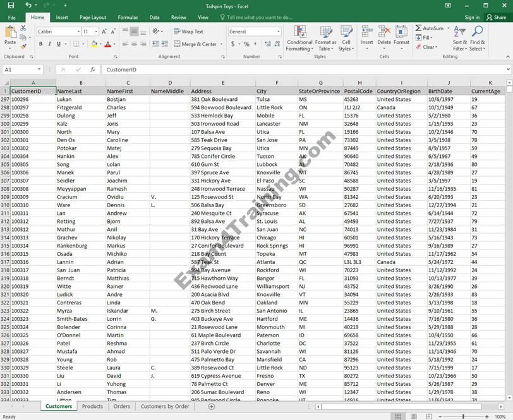The image size is (513, 420).
Task: Open the Page Layout ribbon tab
Action: [x=93, y=18]
